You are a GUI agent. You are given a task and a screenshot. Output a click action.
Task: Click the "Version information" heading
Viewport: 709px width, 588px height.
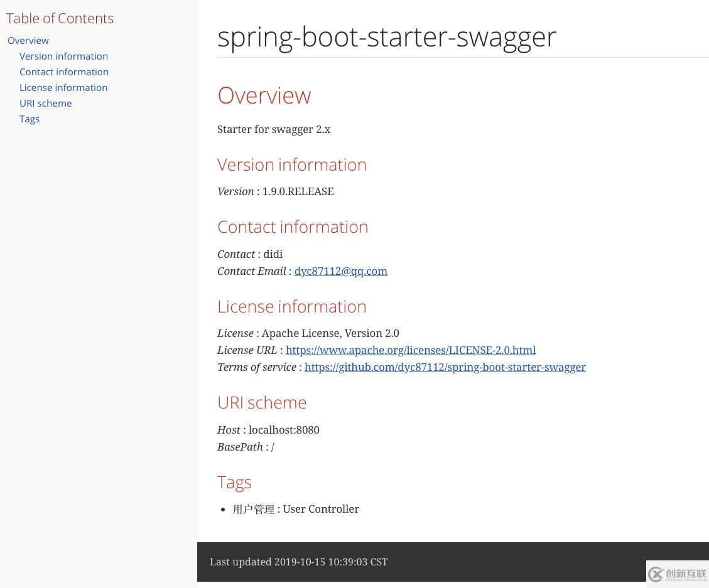tap(292, 164)
